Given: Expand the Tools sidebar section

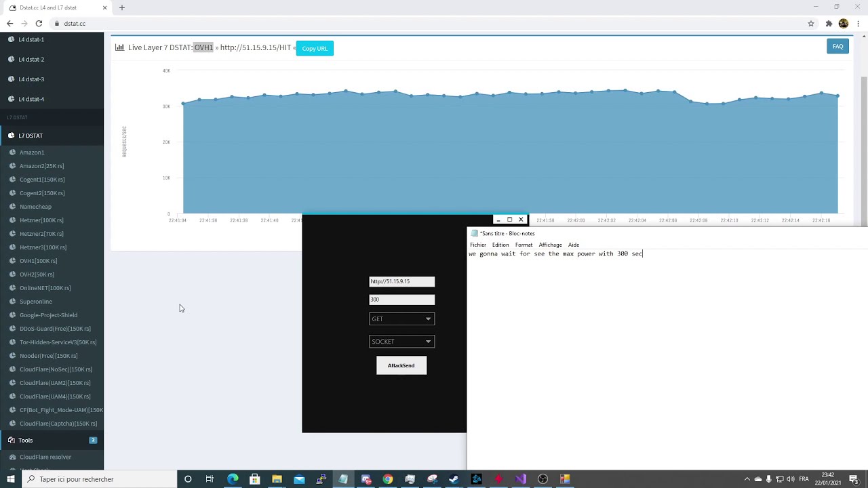Looking at the screenshot, I should coord(52,441).
